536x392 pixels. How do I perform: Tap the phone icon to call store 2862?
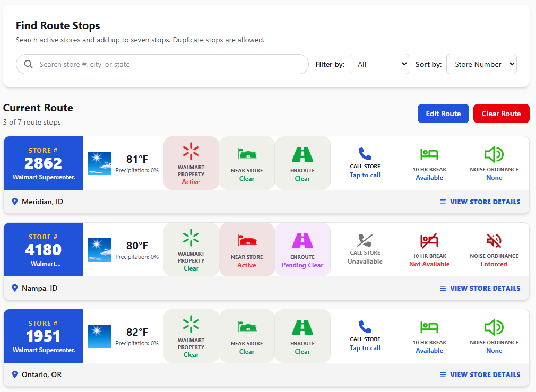pyautogui.click(x=365, y=154)
